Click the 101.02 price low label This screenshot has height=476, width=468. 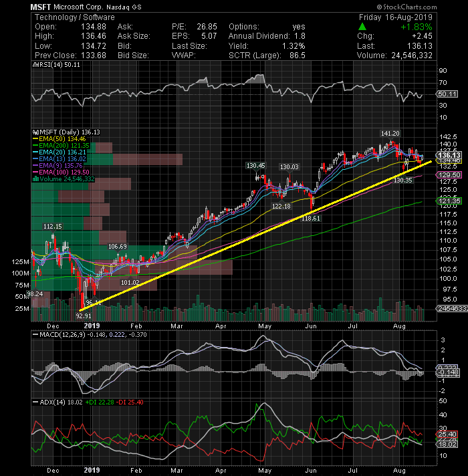click(130, 282)
